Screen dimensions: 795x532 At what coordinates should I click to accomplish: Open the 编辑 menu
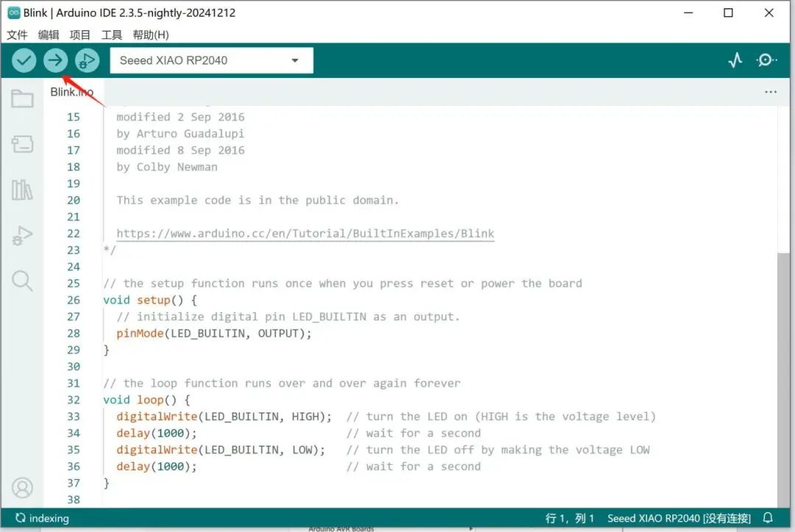(48, 35)
